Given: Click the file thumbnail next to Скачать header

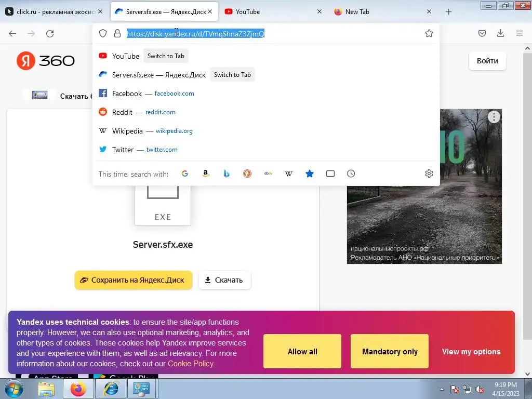Looking at the screenshot, I should pyautogui.click(x=39, y=96).
